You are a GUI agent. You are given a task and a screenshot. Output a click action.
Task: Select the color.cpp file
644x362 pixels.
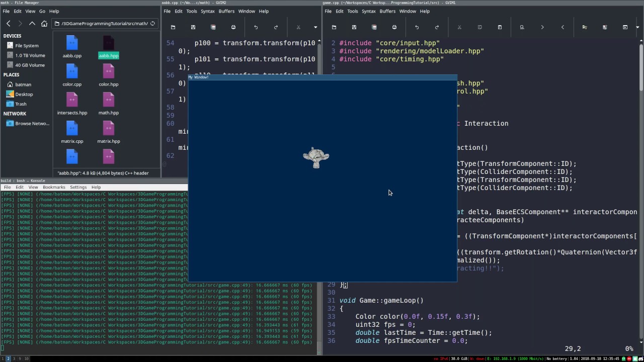72,75
